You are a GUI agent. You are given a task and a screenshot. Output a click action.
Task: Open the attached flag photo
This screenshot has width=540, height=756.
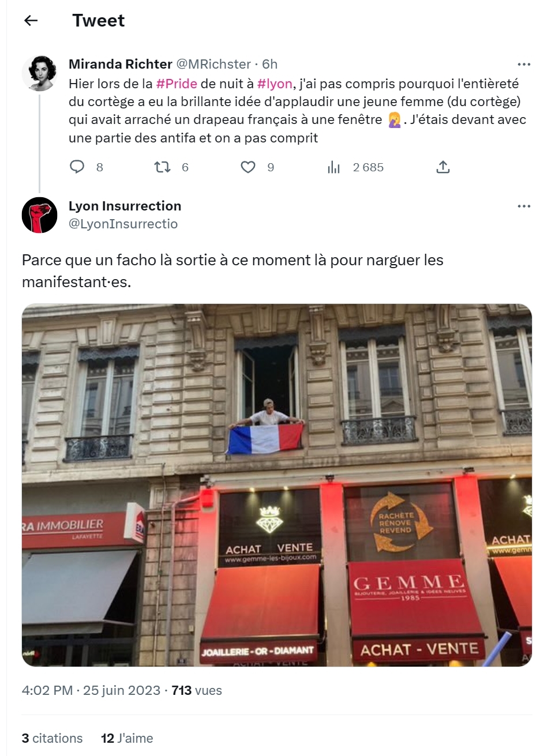[277, 485]
